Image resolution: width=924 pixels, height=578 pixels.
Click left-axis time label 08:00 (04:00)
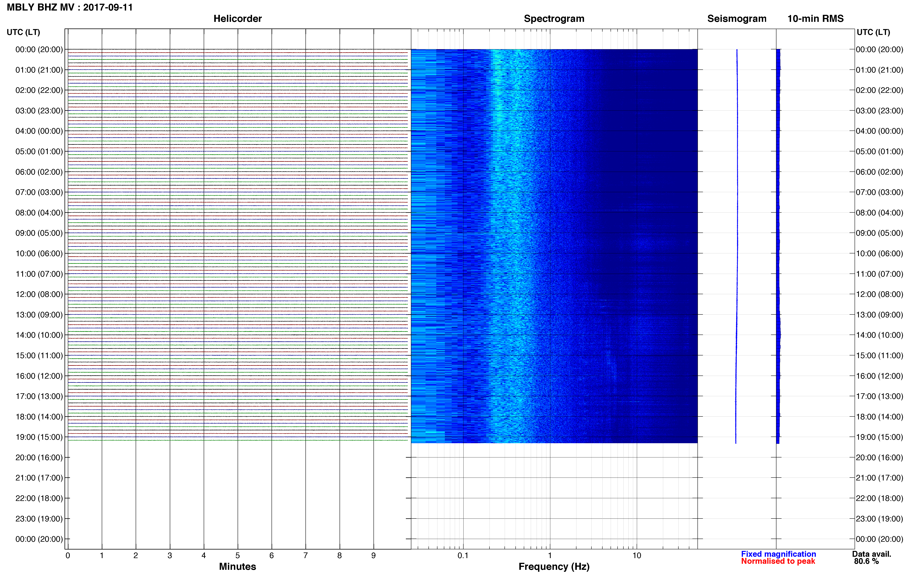[x=39, y=213]
